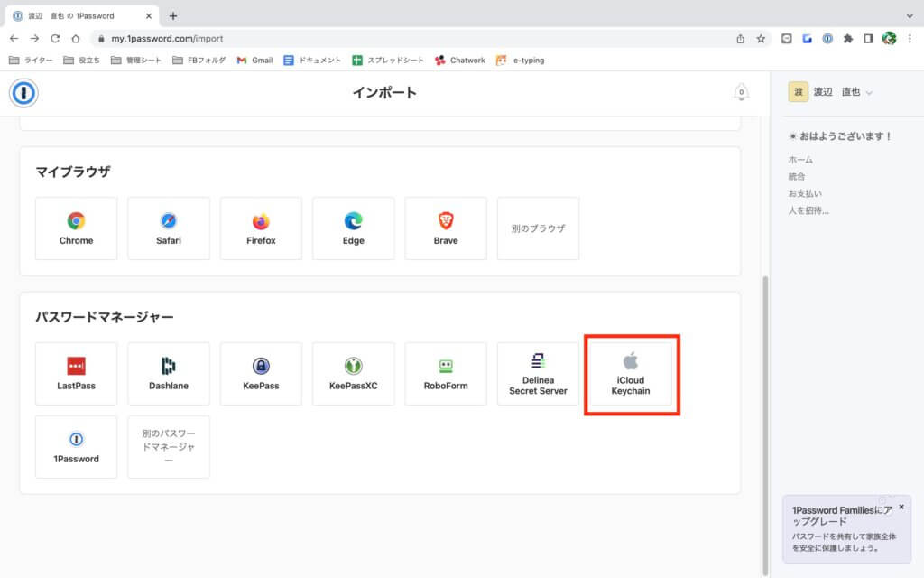The width and height of the screenshot is (924, 578).
Task: Open the 1Password Families upgrade banner
Action: pos(846,529)
